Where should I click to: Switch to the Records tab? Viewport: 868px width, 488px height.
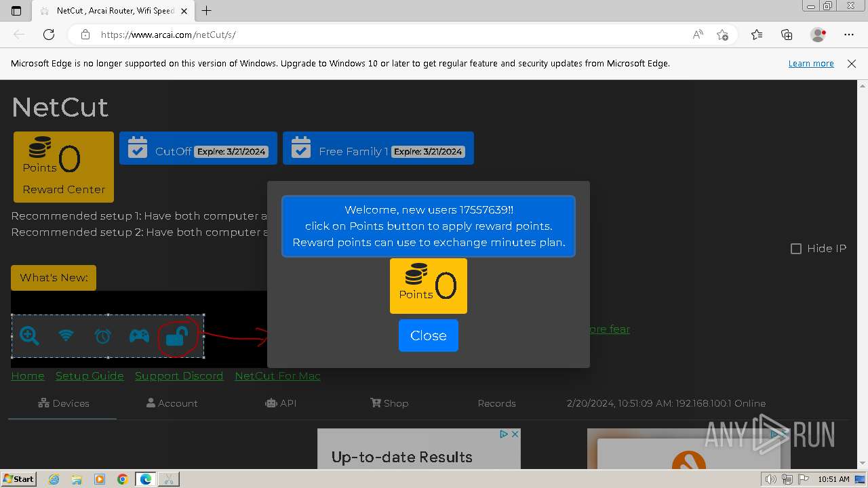[496, 403]
